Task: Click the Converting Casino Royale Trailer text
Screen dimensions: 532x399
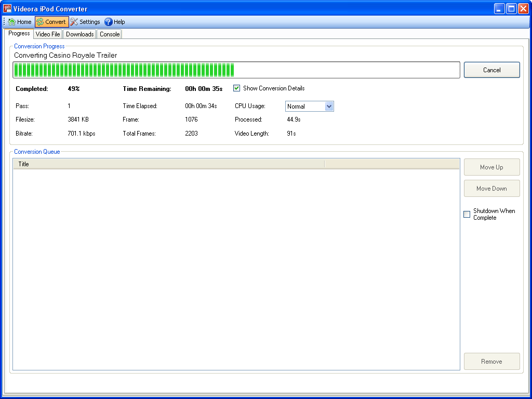Action: (x=65, y=55)
